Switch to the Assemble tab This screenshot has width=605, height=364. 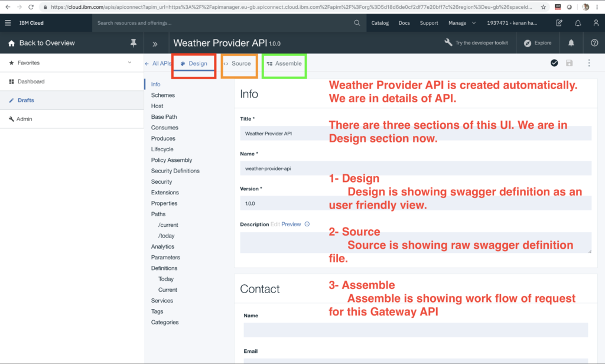284,63
